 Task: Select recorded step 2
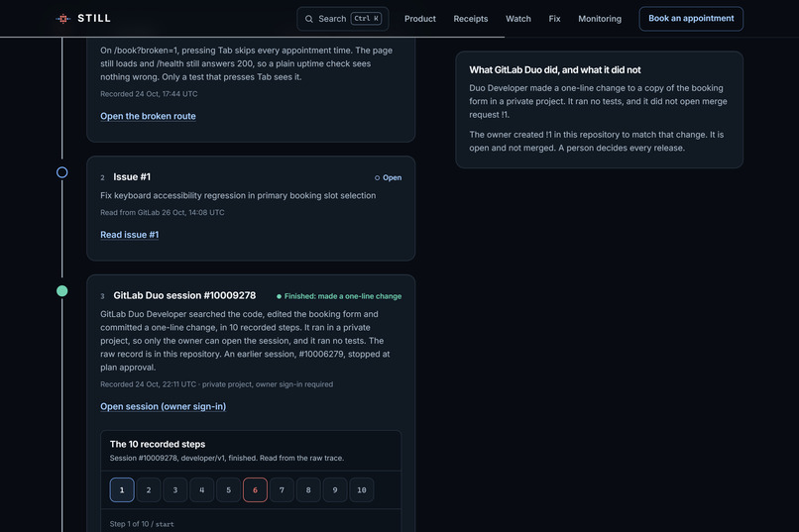click(x=149, y=489)
